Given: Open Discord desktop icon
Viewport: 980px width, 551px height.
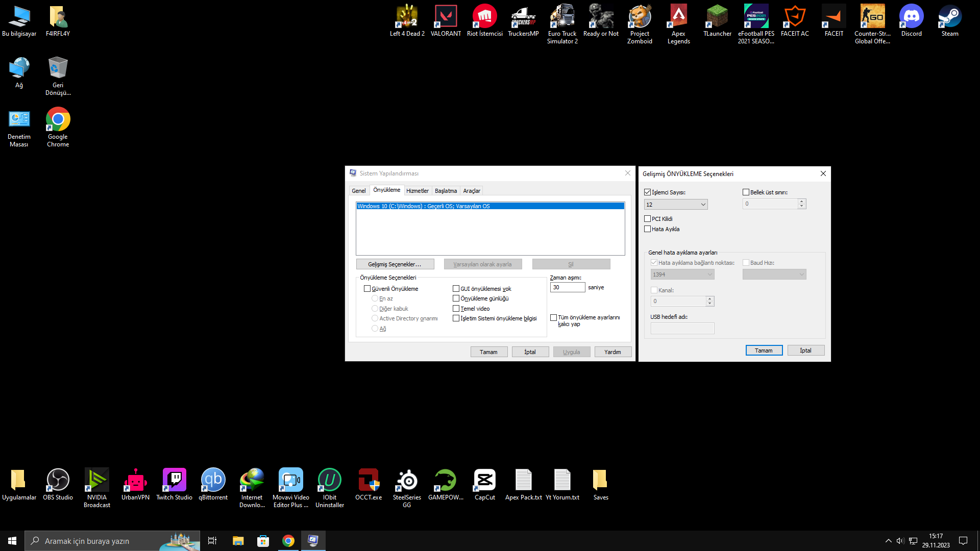Looking at the screenshot, I should point(911,20).
